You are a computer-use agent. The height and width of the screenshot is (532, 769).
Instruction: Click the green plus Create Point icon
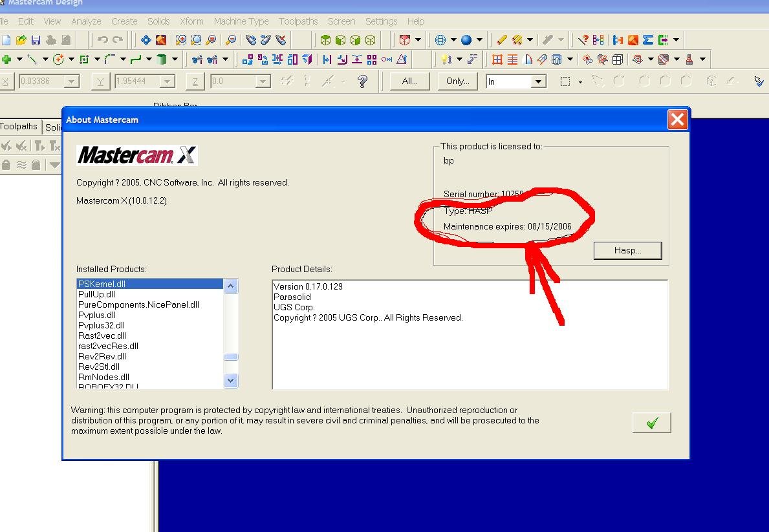6,59
